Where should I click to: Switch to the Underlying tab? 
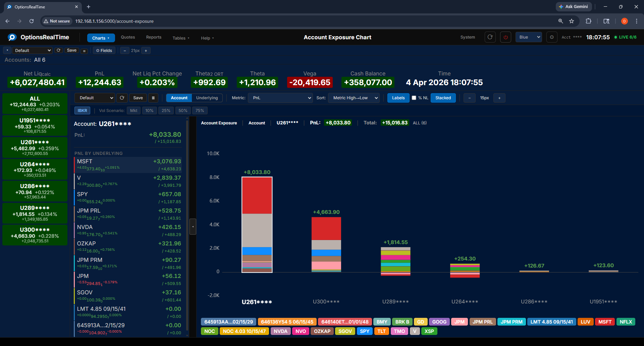coord(207,98)
